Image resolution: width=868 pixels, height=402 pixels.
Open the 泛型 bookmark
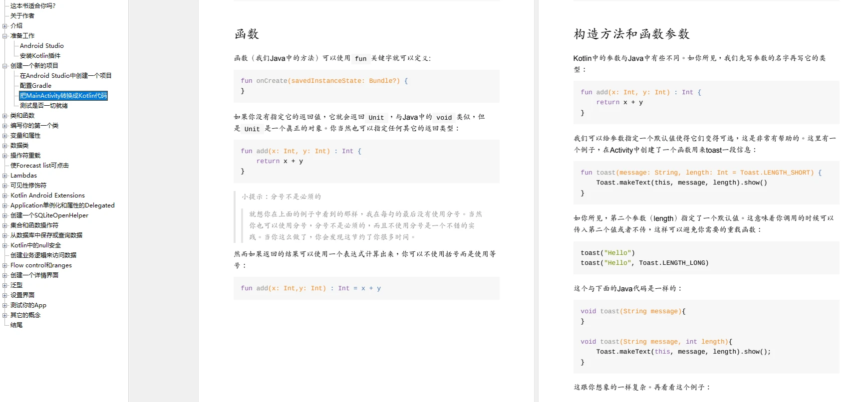pyautogui.click(x=16, y=285)
